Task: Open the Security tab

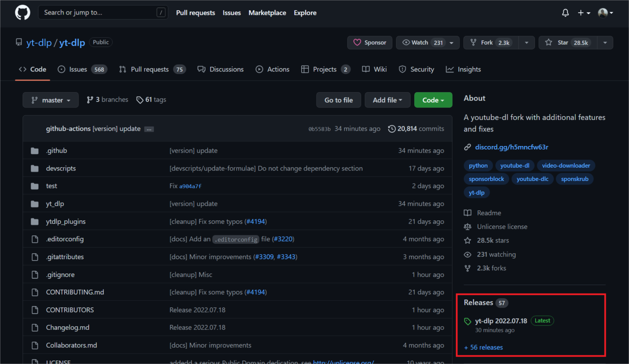Action: coord(416,69)
